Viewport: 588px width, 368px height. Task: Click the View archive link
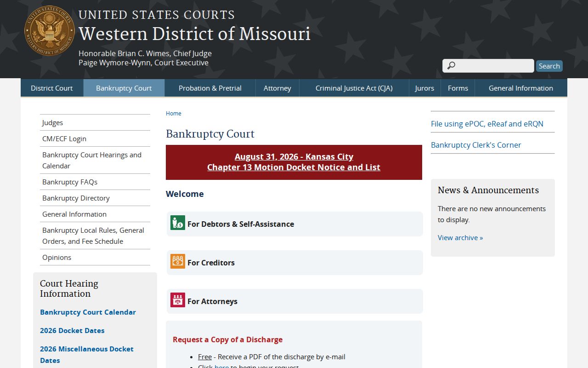(x=460, y=237)
